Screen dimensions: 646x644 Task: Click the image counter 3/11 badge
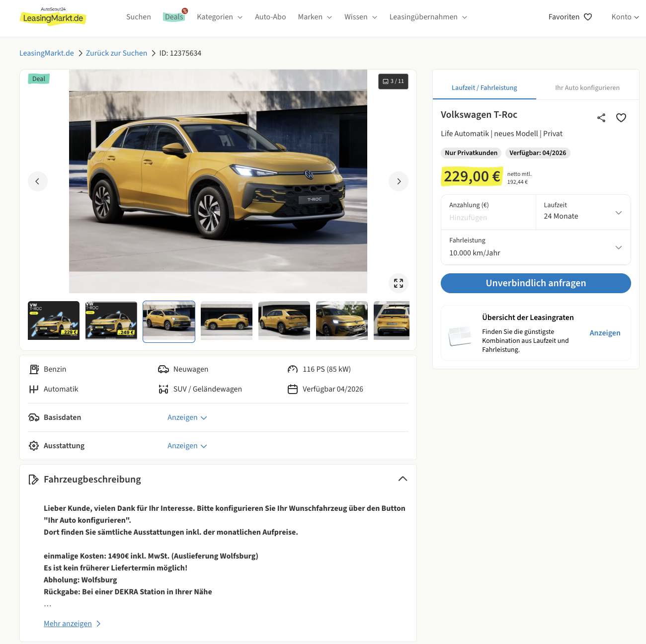pos(393,81)
